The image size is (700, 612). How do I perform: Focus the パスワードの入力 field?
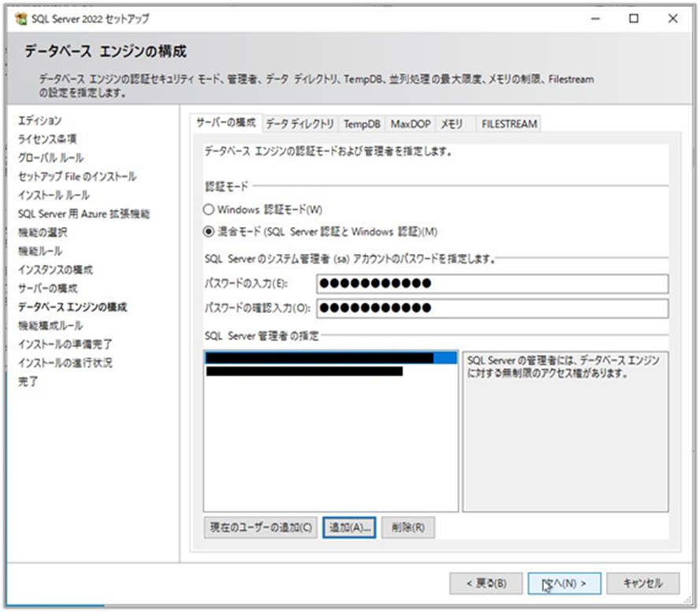click(493, 284)
